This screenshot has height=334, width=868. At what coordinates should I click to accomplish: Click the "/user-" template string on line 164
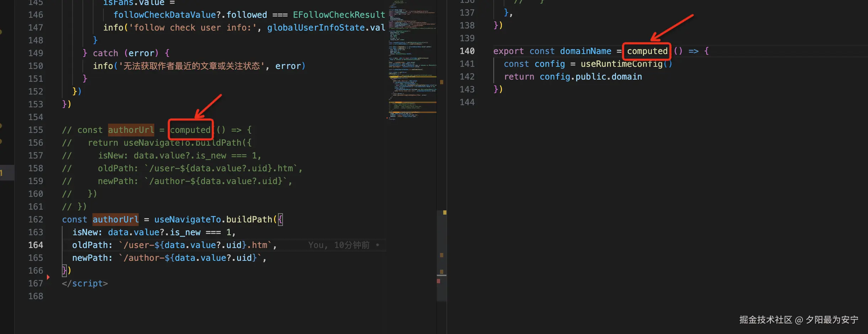(x=139, y=245)
